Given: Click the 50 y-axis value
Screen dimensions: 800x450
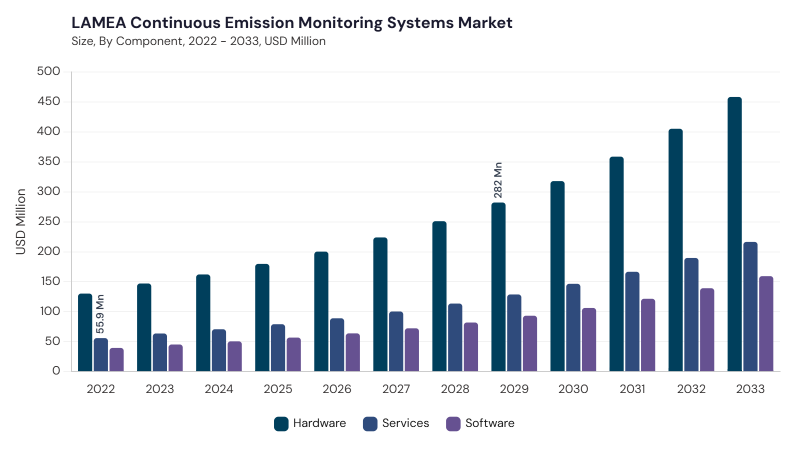Looking at the screenshot, I should click(53, 341).
